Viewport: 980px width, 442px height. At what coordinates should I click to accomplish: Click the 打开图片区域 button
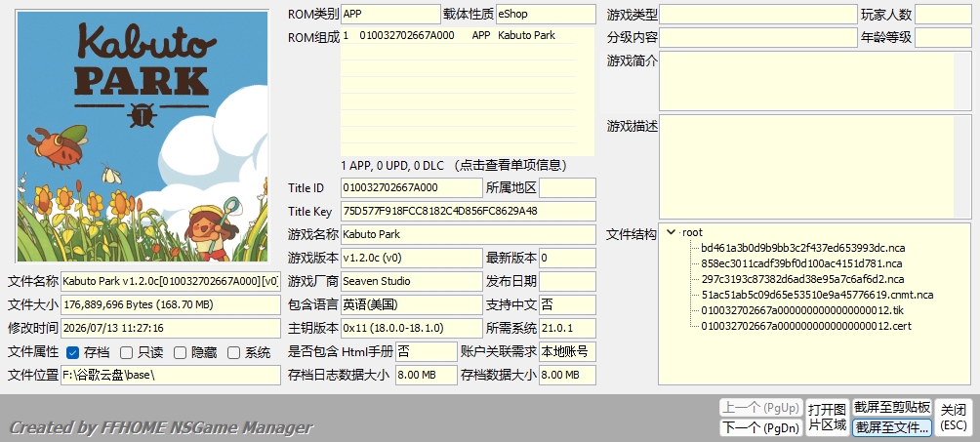click(828, 417)
